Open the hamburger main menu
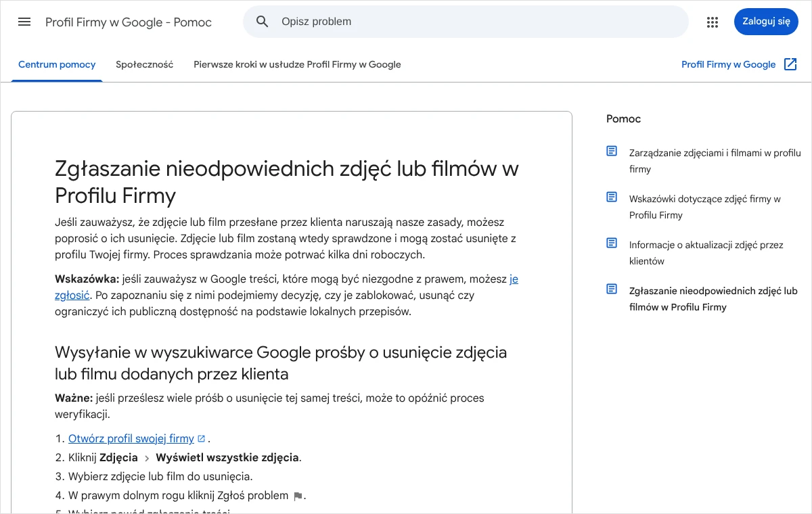 pos(24,22)
